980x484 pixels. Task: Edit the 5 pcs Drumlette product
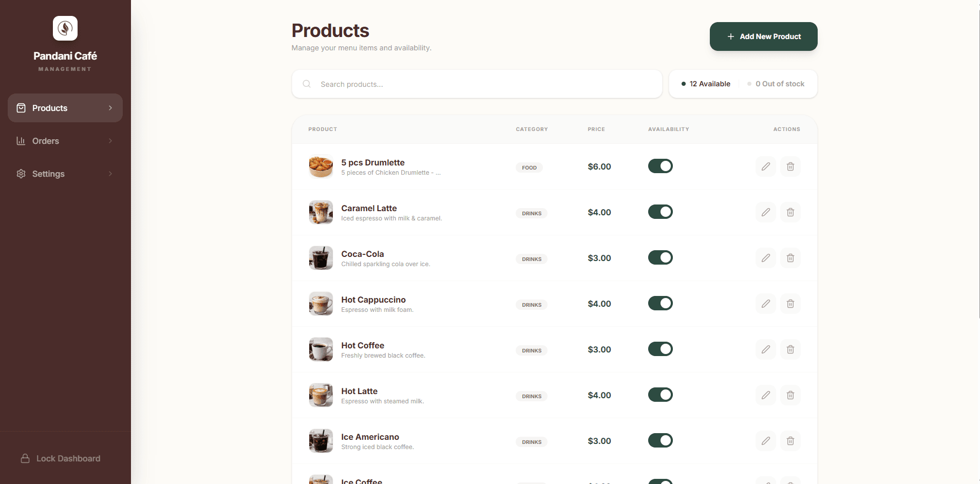[765, 166]
